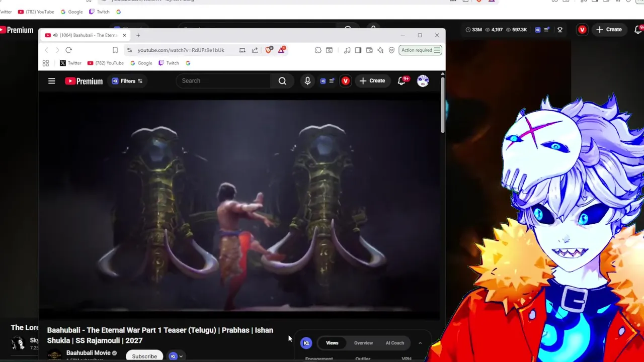Click the vidIQ badge in background window header
Screen dimensions: 644x362
537,30
